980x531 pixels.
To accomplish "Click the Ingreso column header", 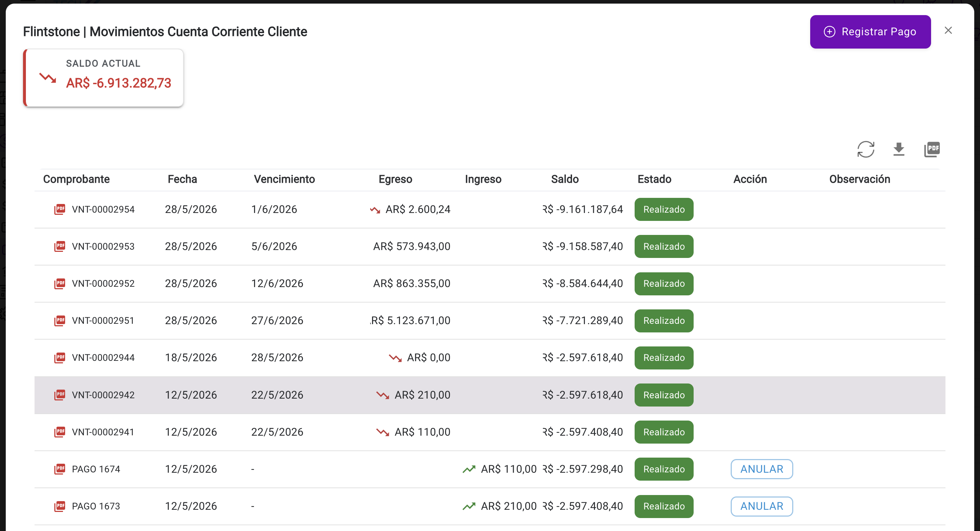I will [483, 179].
